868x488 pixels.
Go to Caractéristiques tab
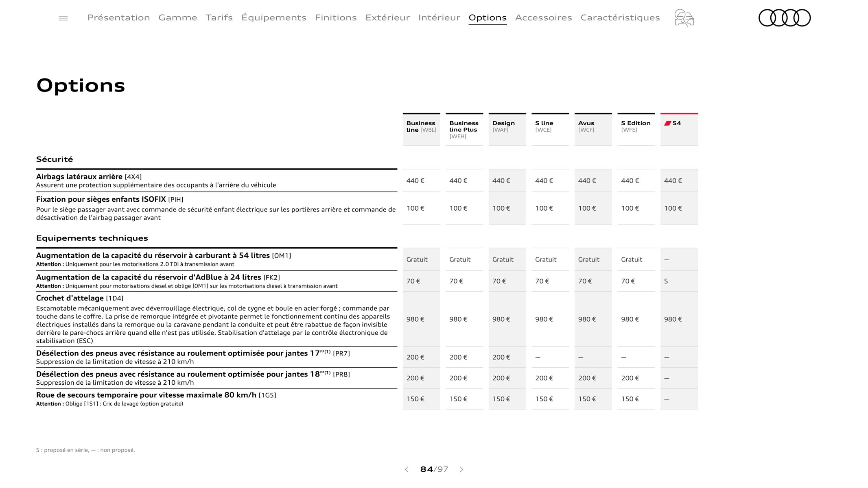tap(620, 17)
